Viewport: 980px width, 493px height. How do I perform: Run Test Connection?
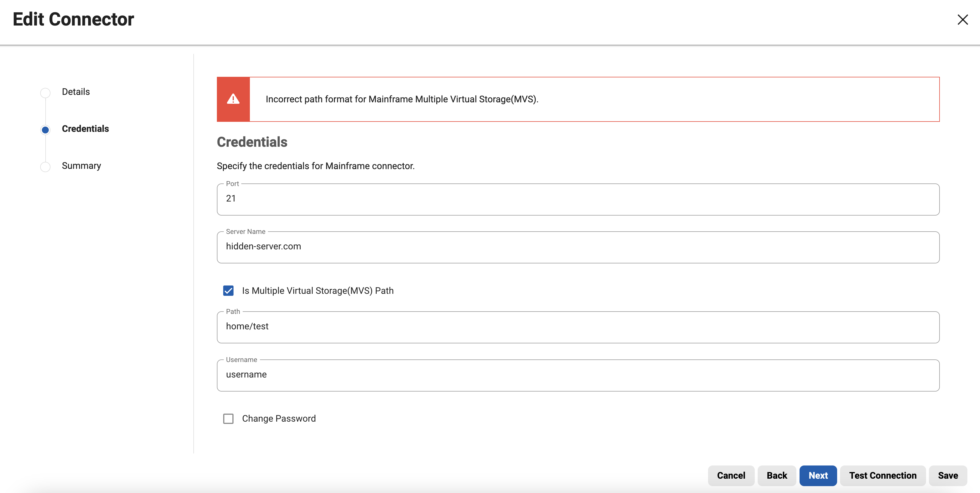(x=883, y=476)
